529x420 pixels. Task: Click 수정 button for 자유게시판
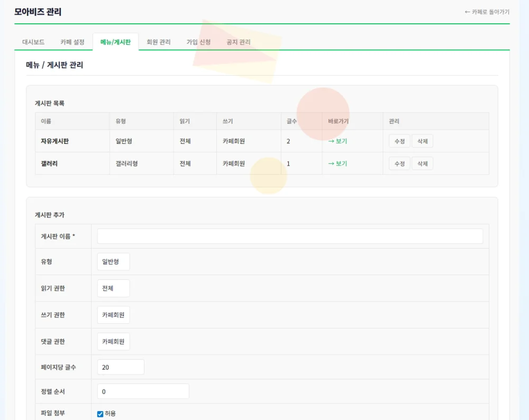tap(399, 141)
